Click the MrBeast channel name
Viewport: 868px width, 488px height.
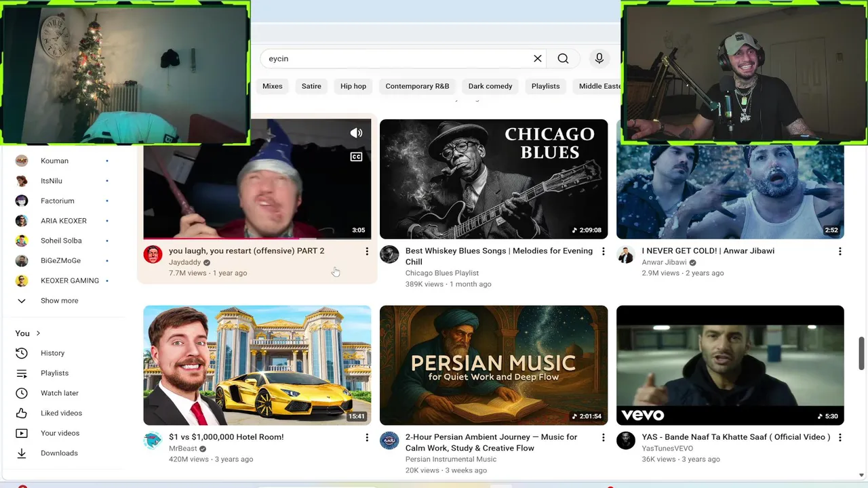pos(182,449)
